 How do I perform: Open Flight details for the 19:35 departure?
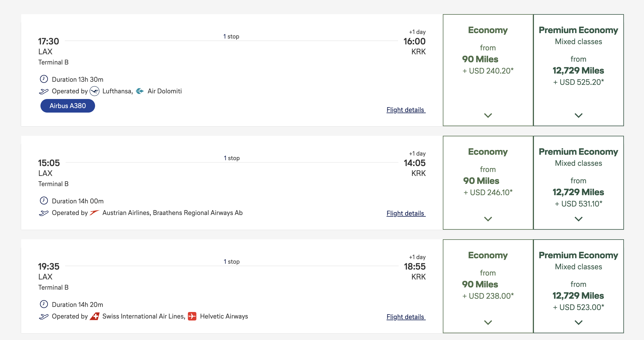pyautogui.click(x=406, y=317)
